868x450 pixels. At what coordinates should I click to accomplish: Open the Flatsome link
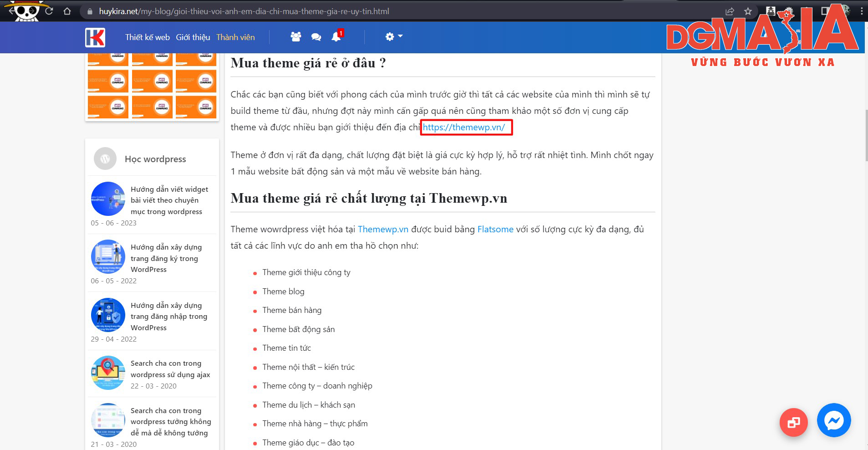tap(495, 229)
